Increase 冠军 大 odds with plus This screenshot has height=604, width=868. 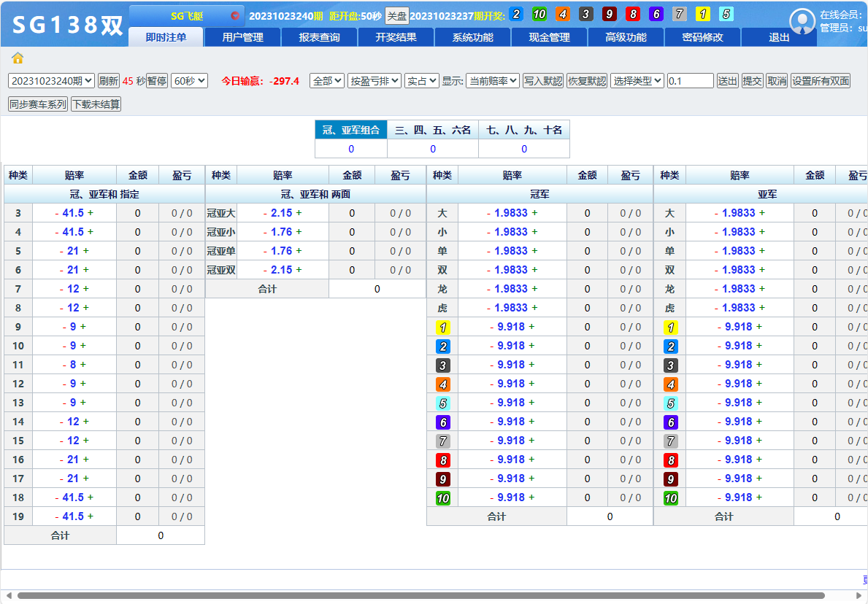535,213
